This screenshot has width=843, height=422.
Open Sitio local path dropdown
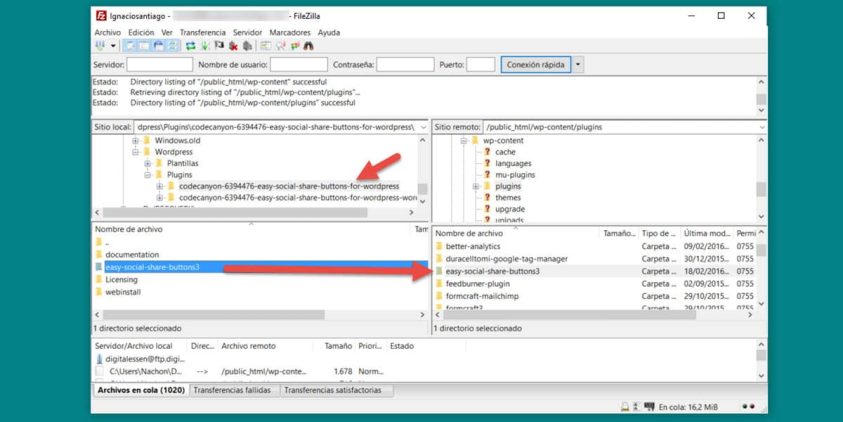pos(423,127)
